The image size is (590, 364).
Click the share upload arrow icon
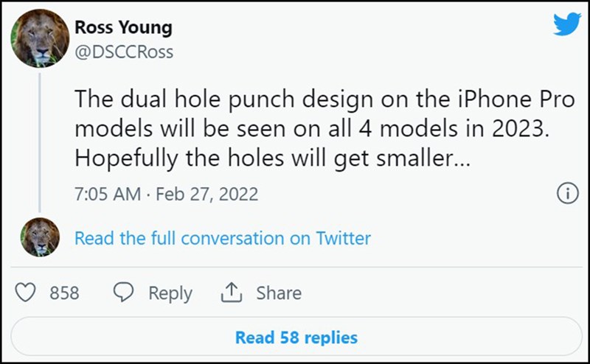[x=231, y=293]
